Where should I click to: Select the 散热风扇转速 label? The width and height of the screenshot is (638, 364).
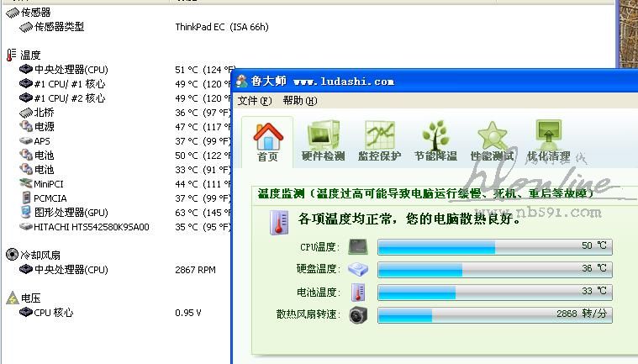pyautogui.click(x=308, y=314)
